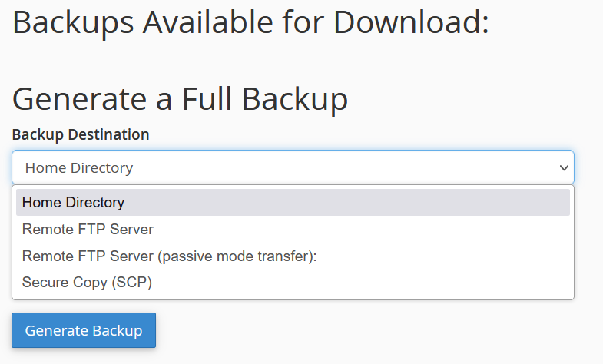The height and width of the screenshot is (364, 603).
Task: Click the Backups Available for Download heading
Action: (250, 23)
